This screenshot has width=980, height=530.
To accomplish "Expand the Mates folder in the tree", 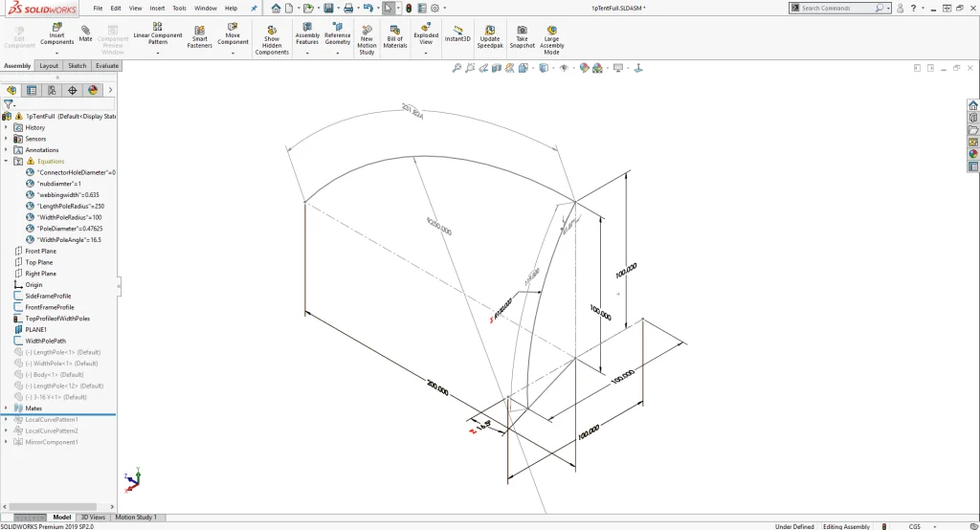I will [6, 408].
